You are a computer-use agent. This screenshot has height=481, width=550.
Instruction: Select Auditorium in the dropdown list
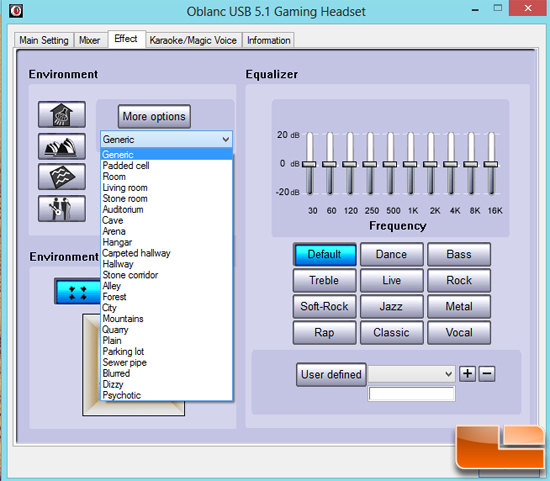coord(166,209)
